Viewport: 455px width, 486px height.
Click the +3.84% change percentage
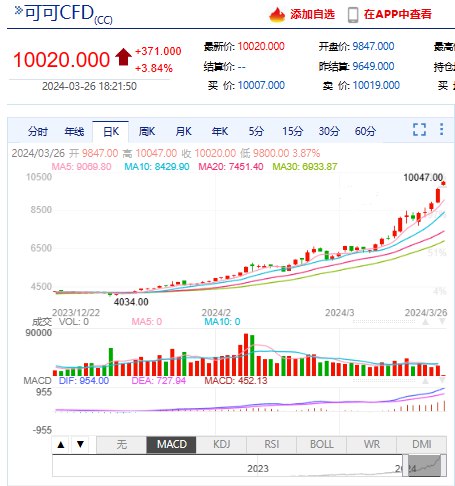tap(154, 68)
